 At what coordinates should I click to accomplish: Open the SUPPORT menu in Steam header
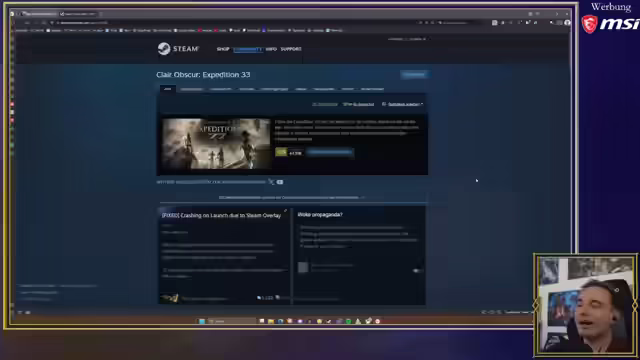pyautogui.click(x=291, y=49)
